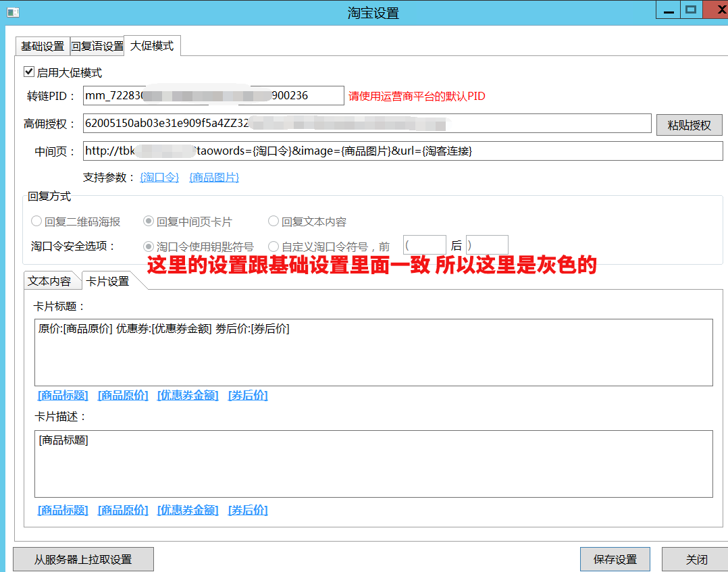728x572 pixels.
Task: Select the 卡片设置 sub-tab
Action: (108, 281)
